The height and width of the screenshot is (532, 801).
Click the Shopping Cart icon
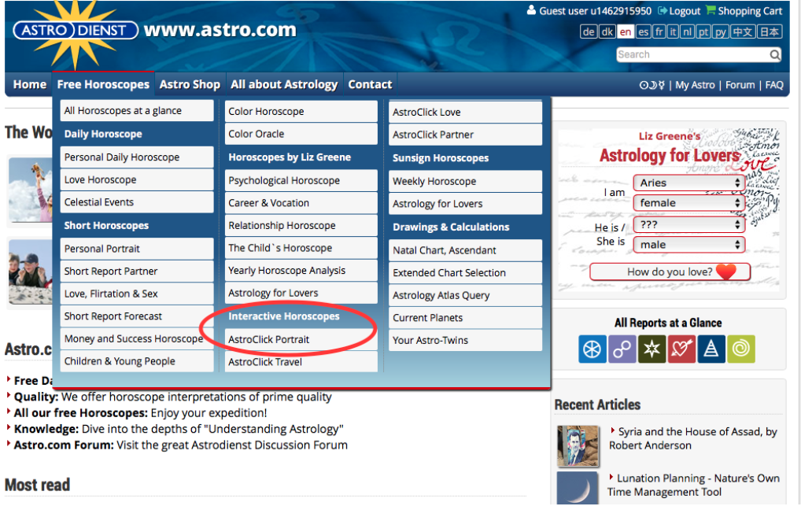[711, 10]
